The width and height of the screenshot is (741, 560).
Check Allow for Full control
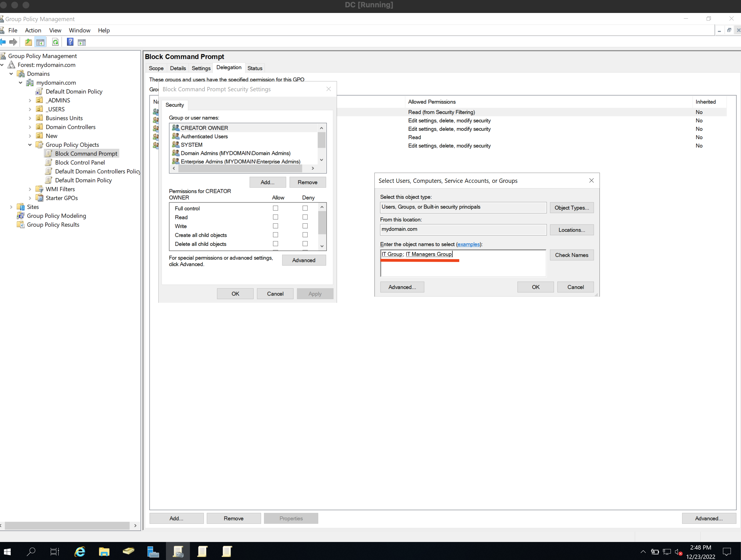[275, 208]
